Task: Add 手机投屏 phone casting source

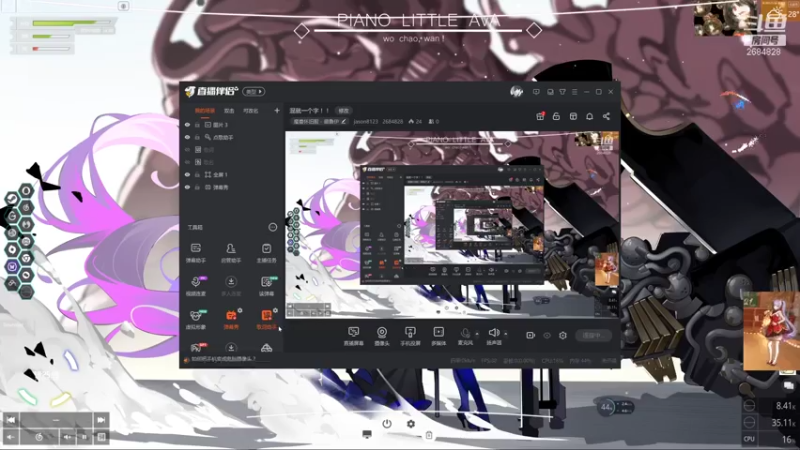Action: pyautogui.click(x=410, y=336)
